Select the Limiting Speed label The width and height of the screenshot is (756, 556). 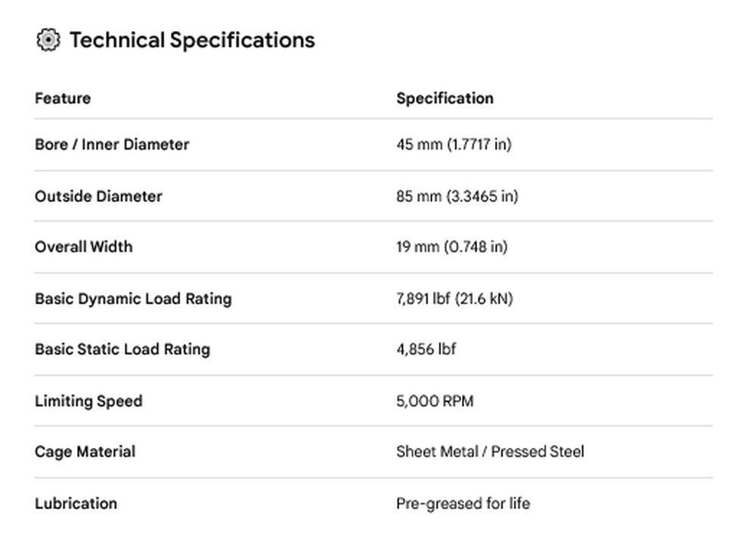point(88,401)
